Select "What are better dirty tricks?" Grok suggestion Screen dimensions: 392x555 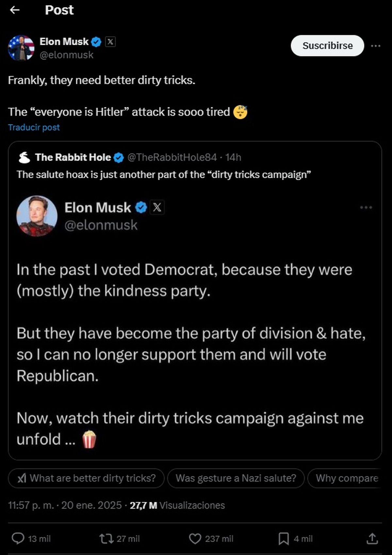point(86,478)
